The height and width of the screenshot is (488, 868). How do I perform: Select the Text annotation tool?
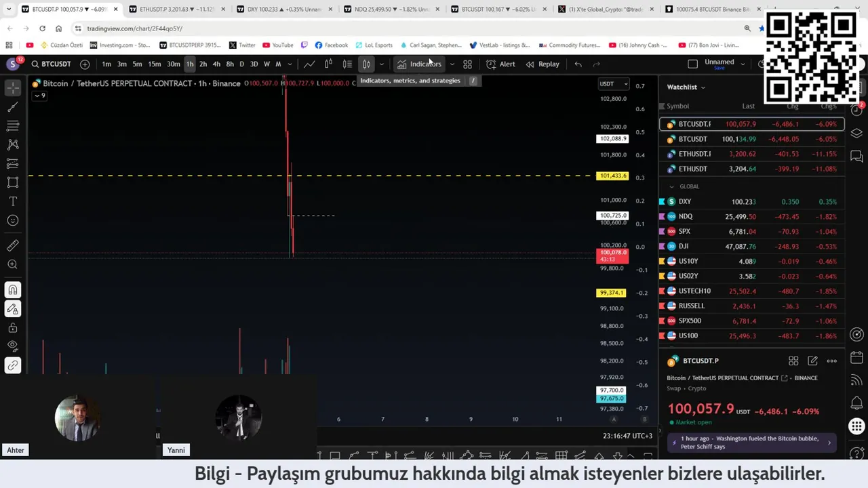coord(12,201)
